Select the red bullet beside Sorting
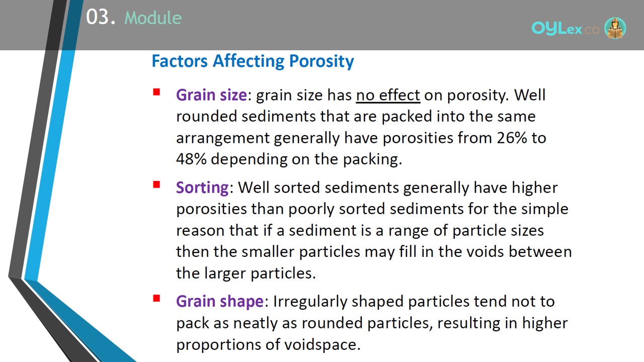The image size is (644, 362). 156,185
